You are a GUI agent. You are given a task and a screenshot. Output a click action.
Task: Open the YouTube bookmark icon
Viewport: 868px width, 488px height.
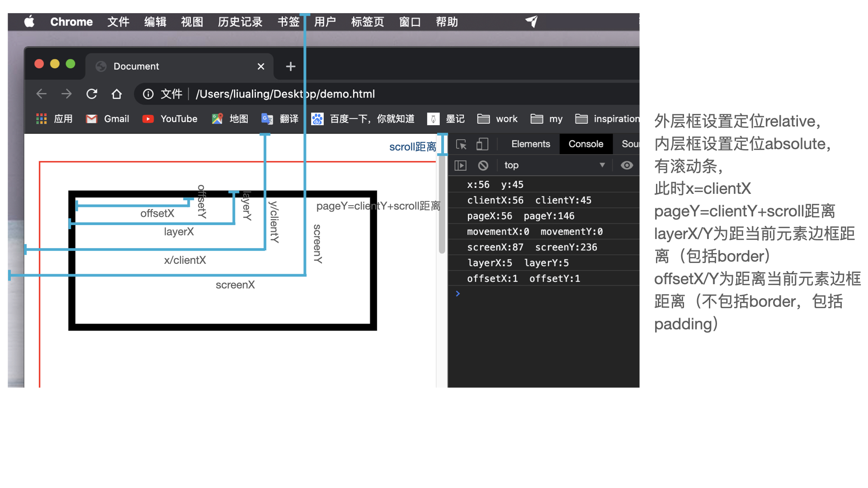[148, 118]
